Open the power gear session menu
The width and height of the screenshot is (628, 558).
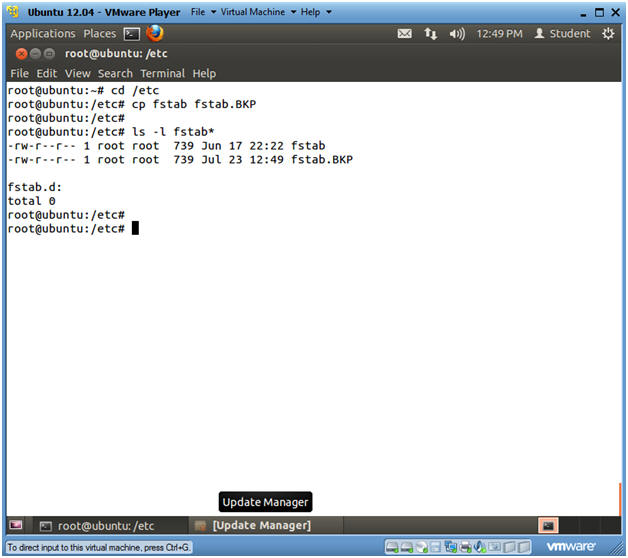coord(608,34)
